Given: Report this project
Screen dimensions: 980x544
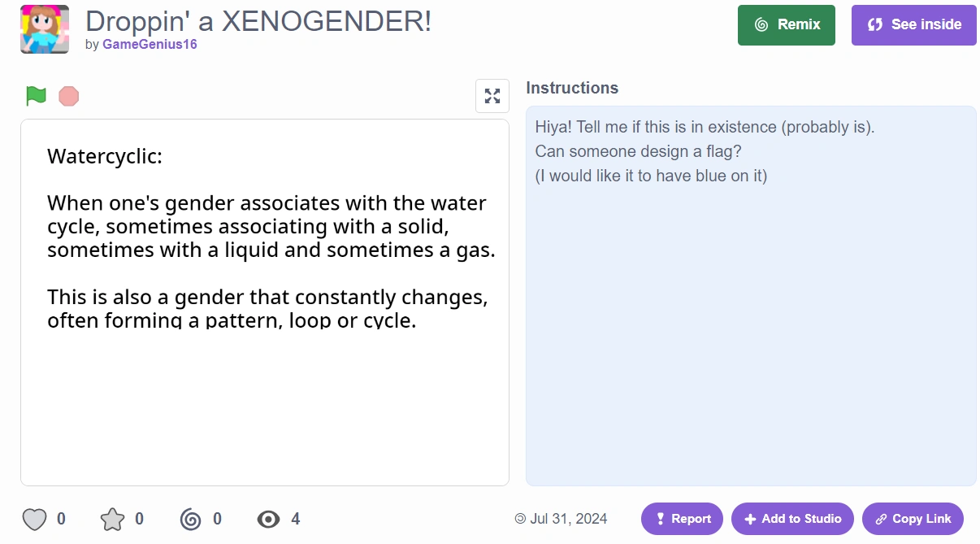Looking at the screenshot, I should (x=682, y=519).
